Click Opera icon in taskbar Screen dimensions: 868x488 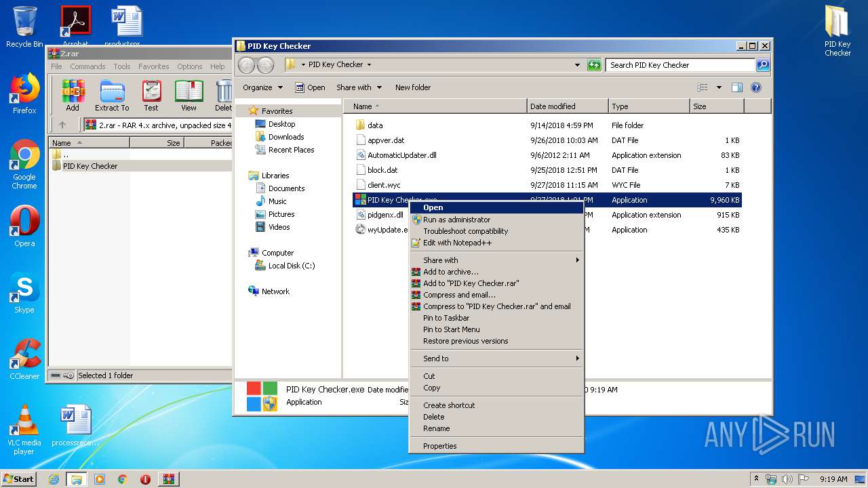coord(145,479)
